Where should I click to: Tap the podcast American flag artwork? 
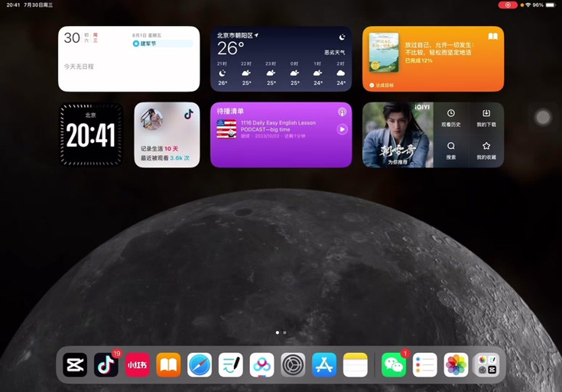point(226,129)
